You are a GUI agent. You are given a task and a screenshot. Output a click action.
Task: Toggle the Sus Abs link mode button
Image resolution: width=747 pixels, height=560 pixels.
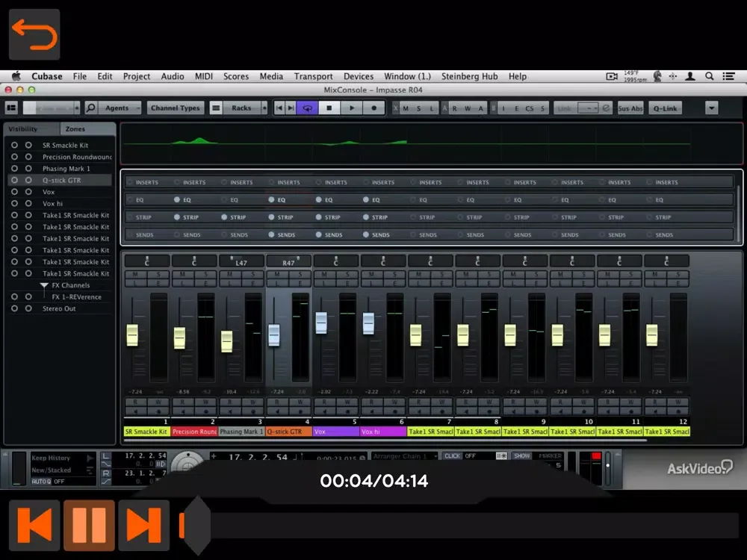[630, 108]
